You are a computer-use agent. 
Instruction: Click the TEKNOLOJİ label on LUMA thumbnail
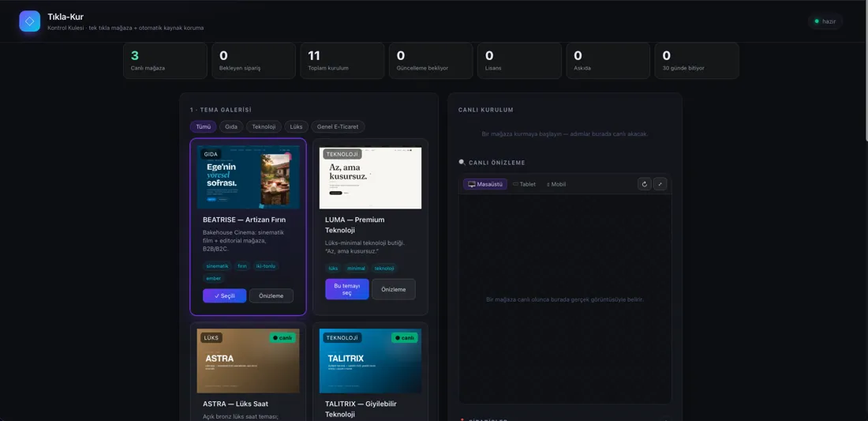(342, 154)
